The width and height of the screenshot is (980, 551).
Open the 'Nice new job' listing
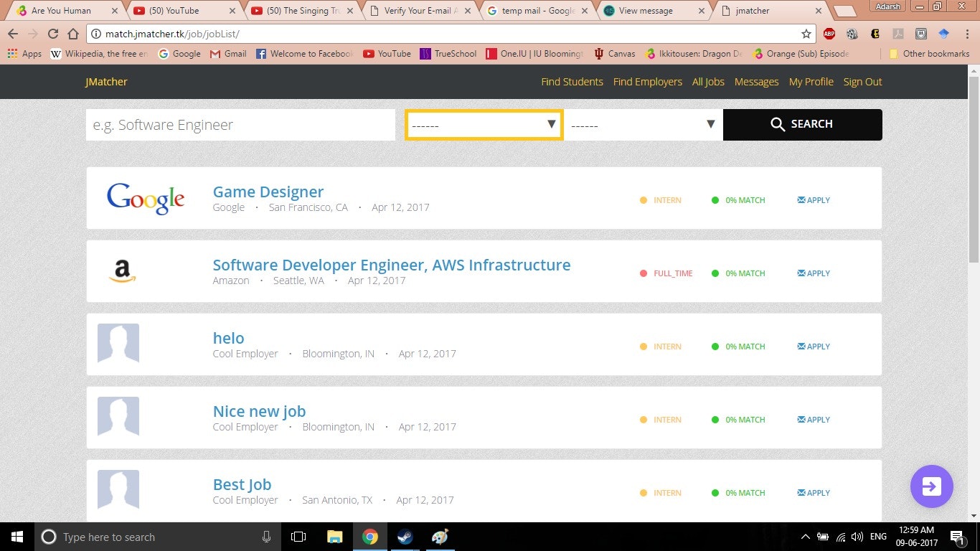click(x=259, y=411)
